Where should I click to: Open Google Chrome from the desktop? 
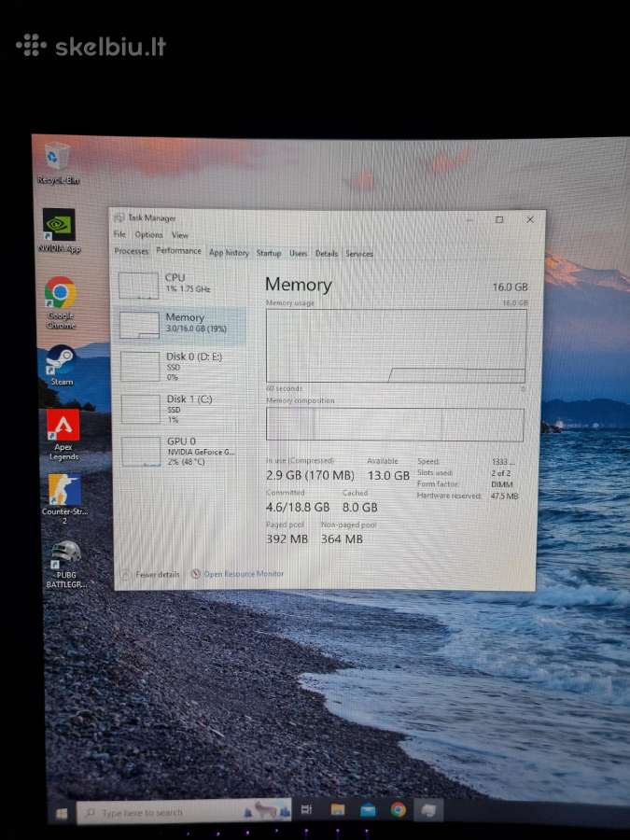click(x=61, y=302)
